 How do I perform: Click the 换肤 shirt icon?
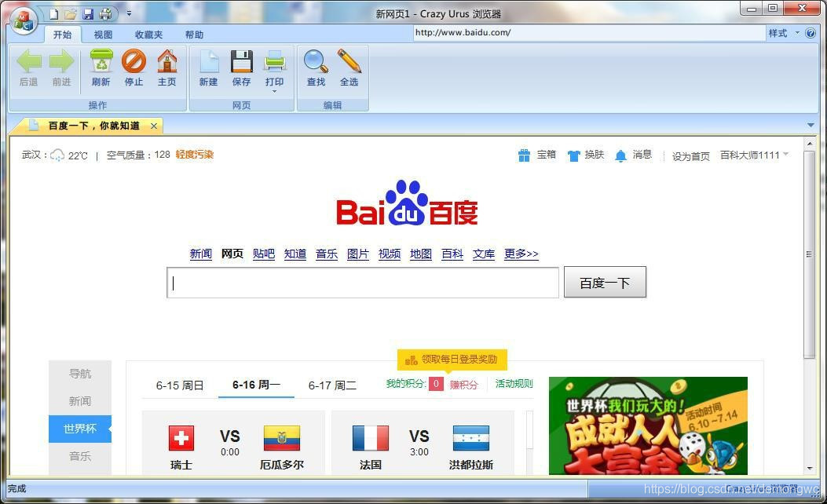pyautogui.click(x=573, y=155)
